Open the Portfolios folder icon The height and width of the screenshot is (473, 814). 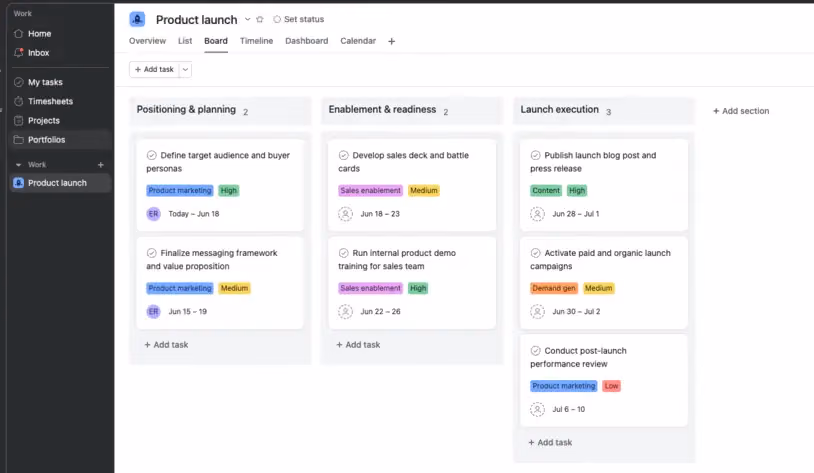pyautogui.click(x=19, y=140)
